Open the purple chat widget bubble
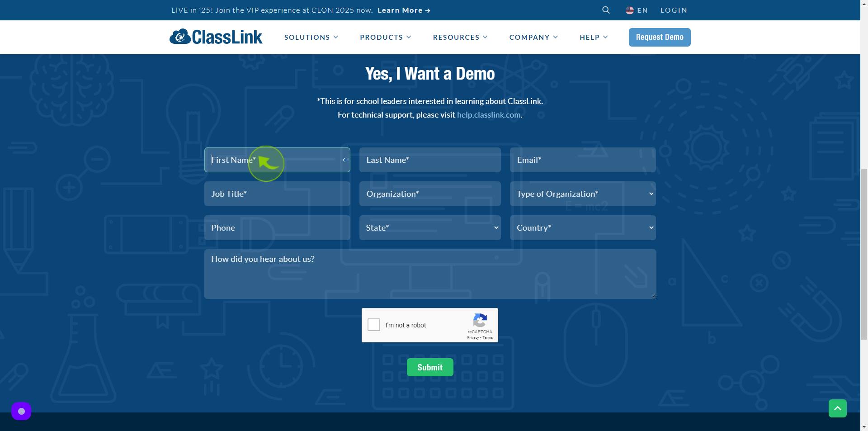The width and height of the screenshot is (868, 431). click(21, 411)
